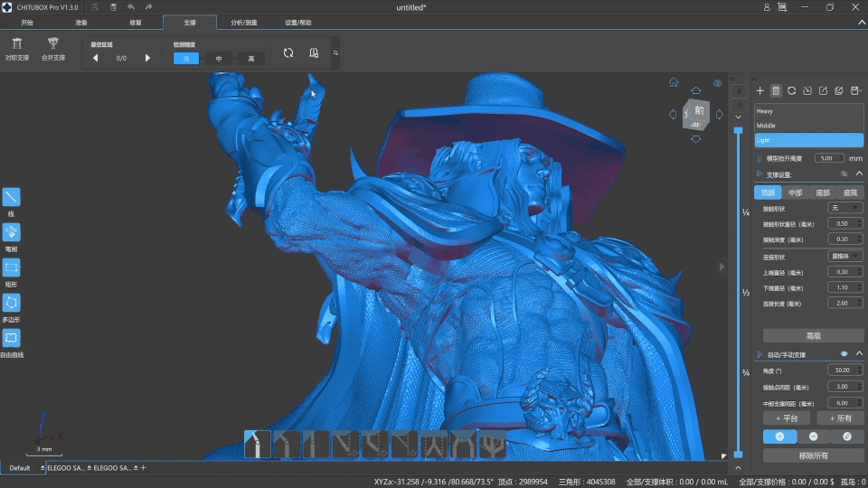Toggle hidden-eye icon in 支撑设置 header
The image size is (868, 488).
[x=844, y=174]
